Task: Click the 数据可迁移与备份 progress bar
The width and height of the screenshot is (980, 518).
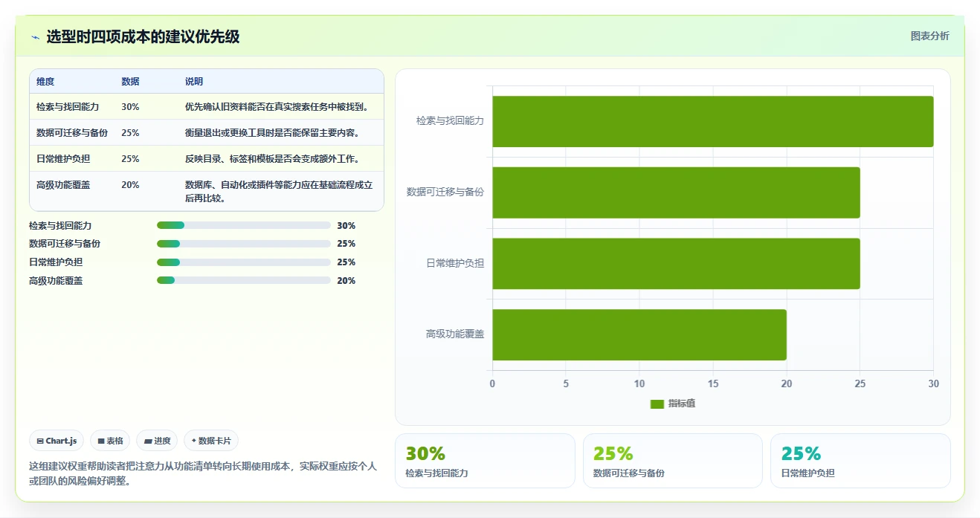Action: coord(243,244)
